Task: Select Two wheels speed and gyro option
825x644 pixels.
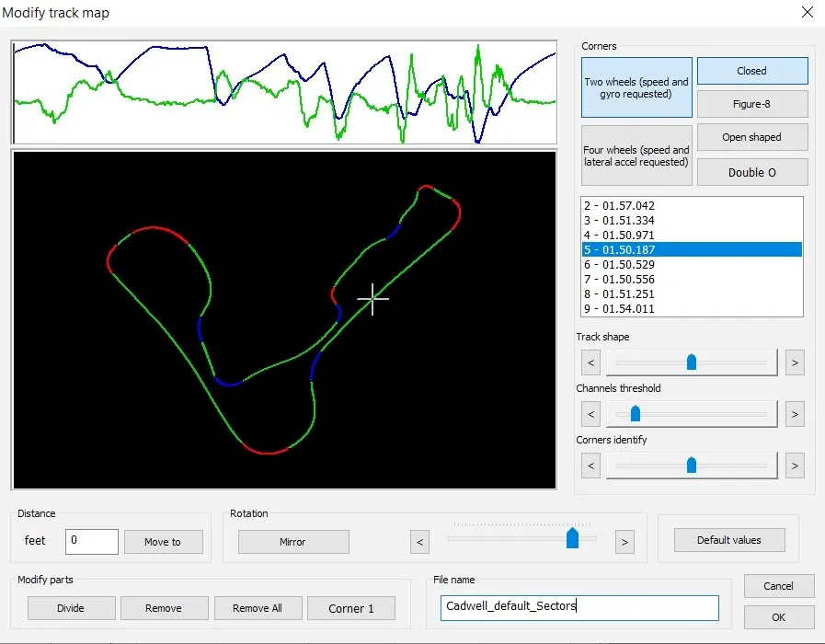Action: coord(636,87)
